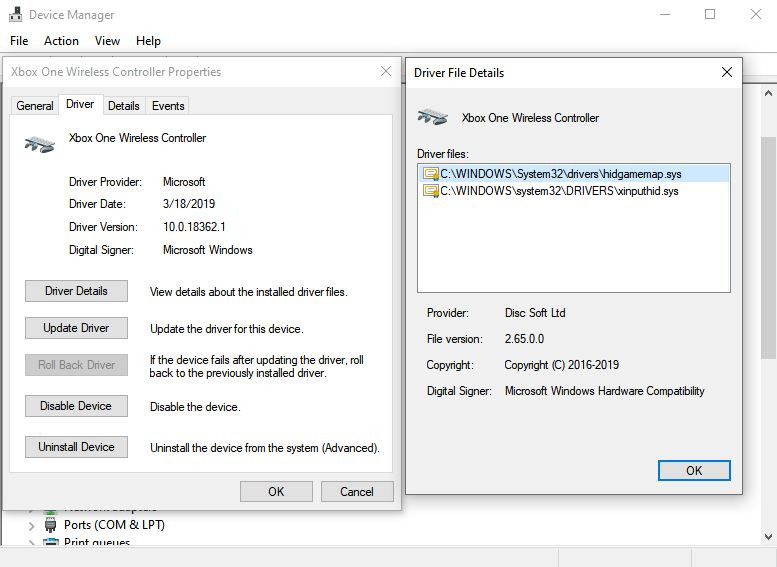The image size is (777, 567).
Task: Click the Update Driver button
Action: click(x=76, y=328)
